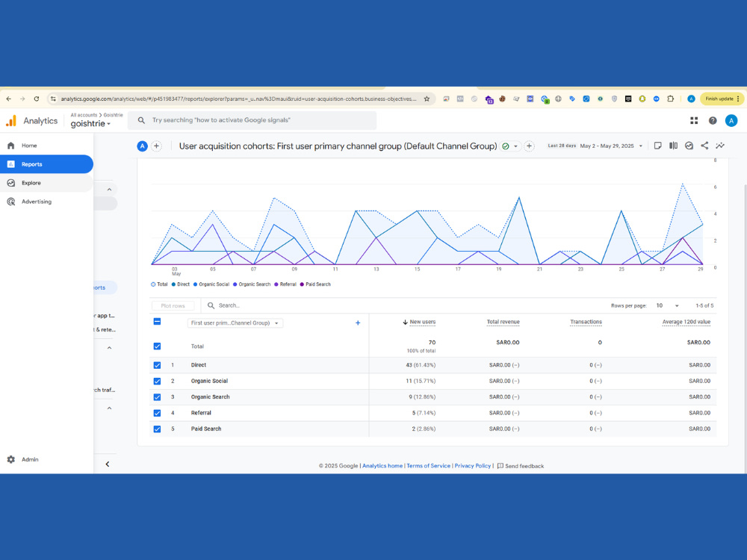The image size is (747, 560).
Task: Uncheck the Direct row checkbox
Action: click(157, 365)
